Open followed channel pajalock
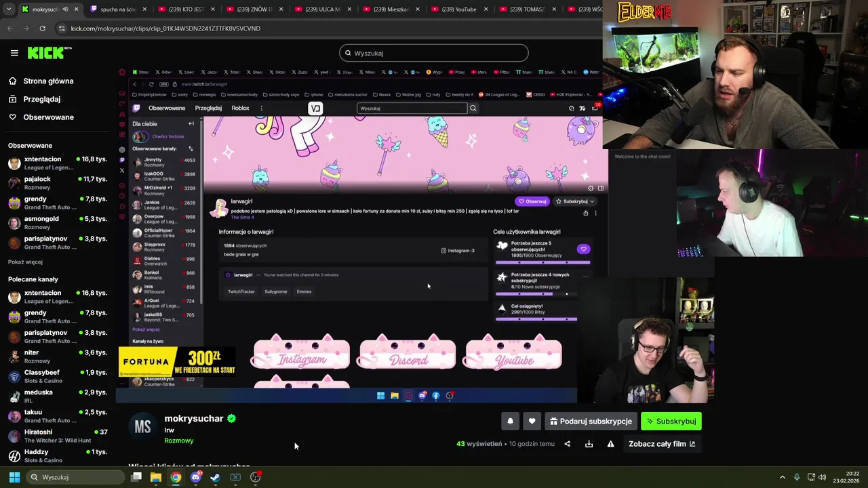This screenshot has height=488, width=868. pos(58,183)
